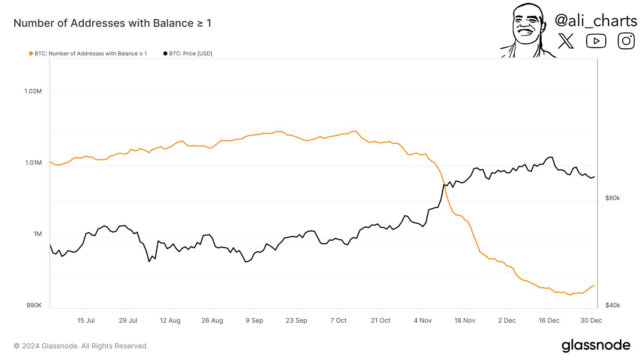Click the $80k price axis label
The width and height of the screenshot is (644, 362).
613,198
